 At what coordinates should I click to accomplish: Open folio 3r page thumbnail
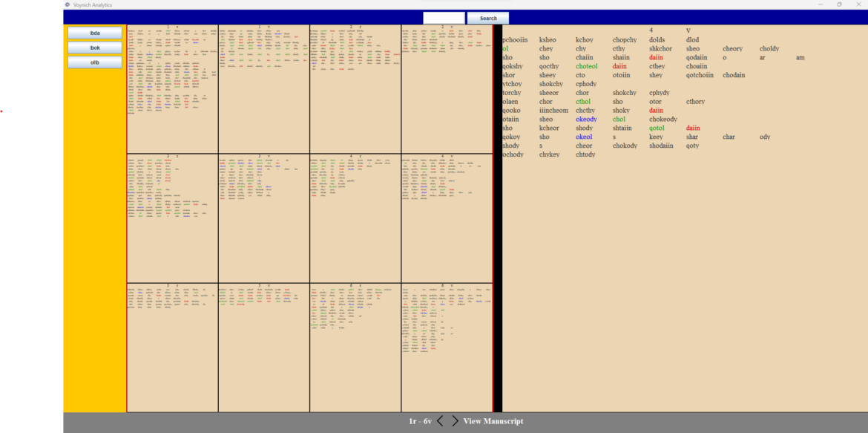[x=172, y=218]
